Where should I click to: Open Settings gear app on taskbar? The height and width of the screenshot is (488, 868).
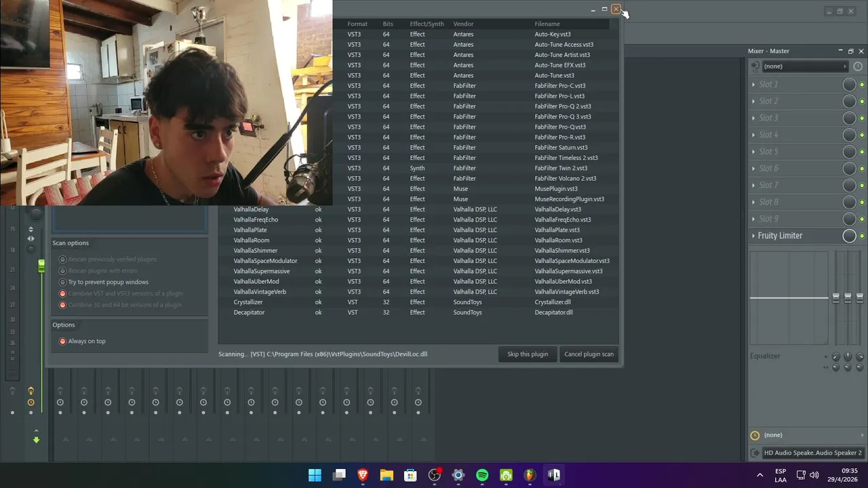point(458,475)
